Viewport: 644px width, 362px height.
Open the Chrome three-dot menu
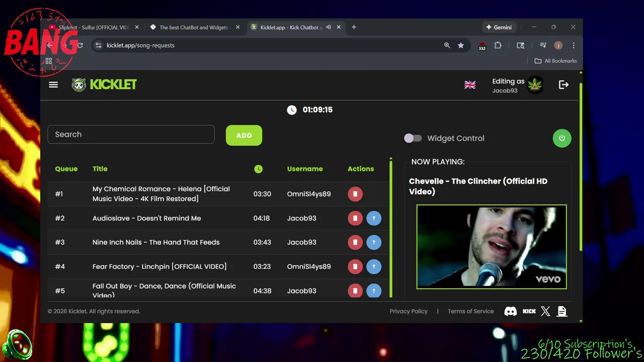(573, 45)
